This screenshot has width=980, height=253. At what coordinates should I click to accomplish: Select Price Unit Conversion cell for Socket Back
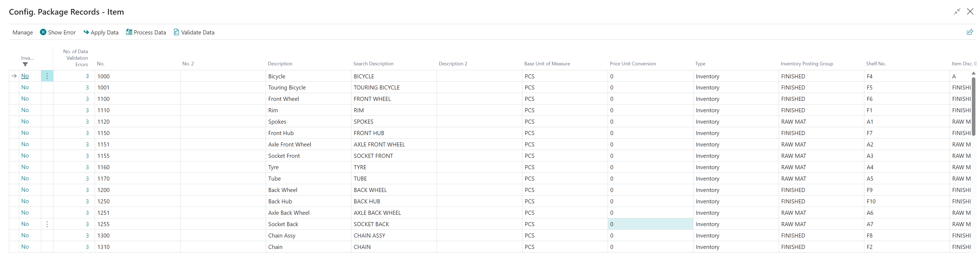[x=650, y=224]
